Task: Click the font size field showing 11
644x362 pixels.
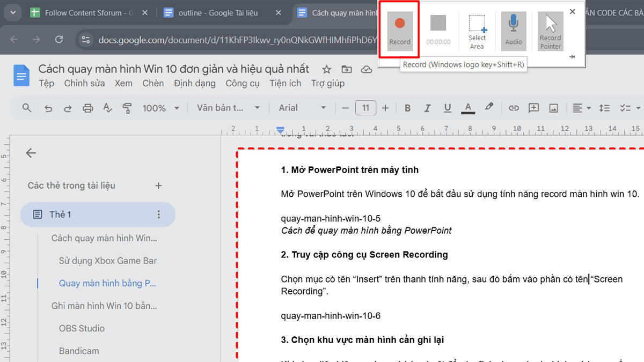Action: pos(365,108)
